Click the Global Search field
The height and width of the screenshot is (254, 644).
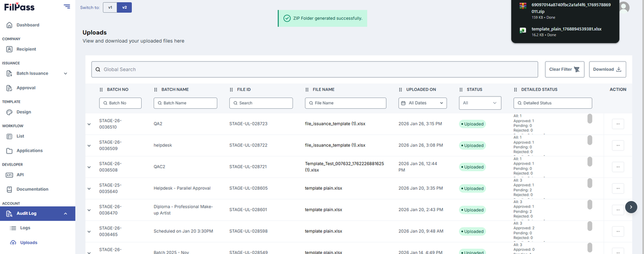(314, 69)
